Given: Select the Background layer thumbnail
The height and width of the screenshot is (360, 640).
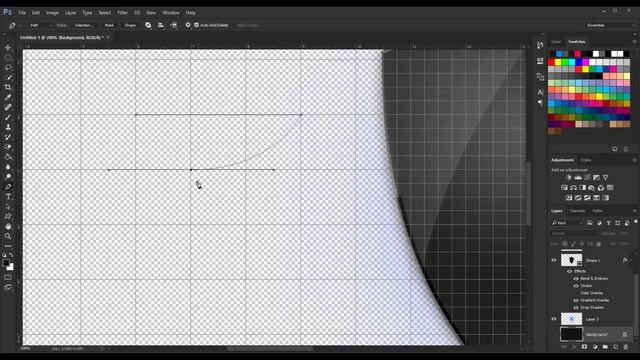Looking at the screenshot, I should pyautogui.click(x=571, y=334).
